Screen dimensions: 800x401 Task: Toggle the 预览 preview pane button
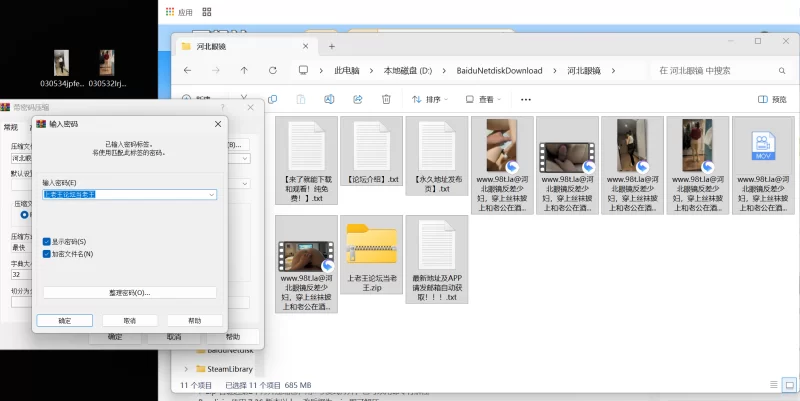772,99
